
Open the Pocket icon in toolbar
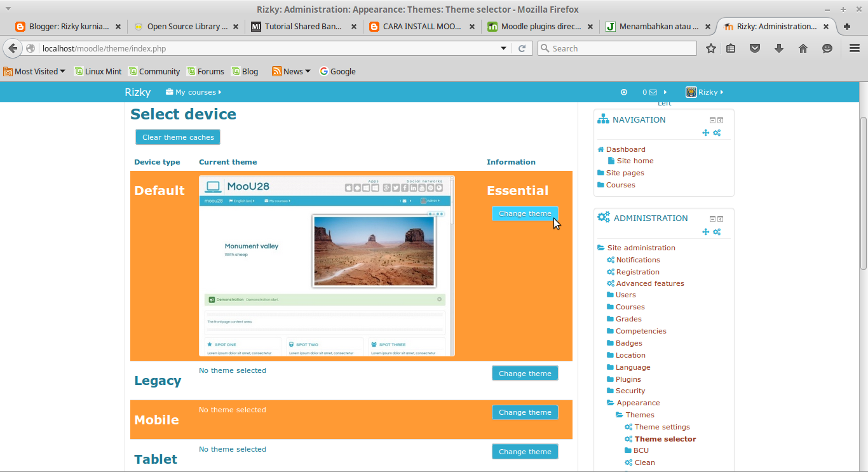tap(755, 48)
